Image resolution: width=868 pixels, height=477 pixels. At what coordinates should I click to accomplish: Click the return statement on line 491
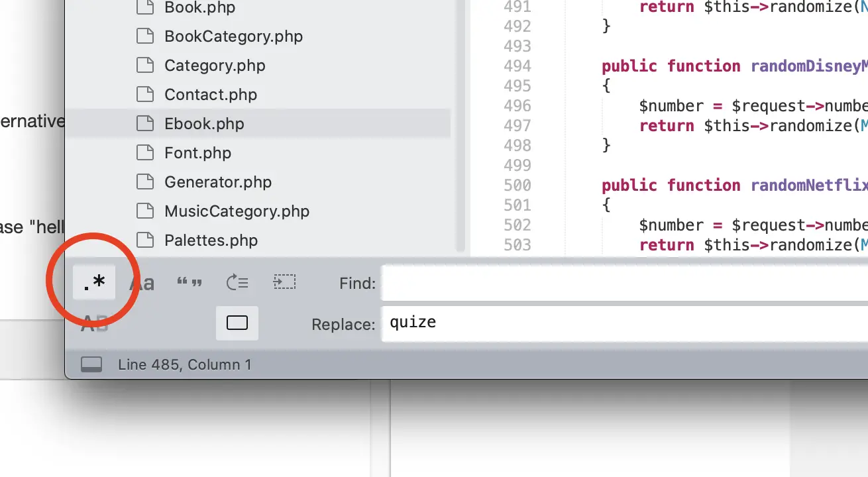(x=753, y=8)
